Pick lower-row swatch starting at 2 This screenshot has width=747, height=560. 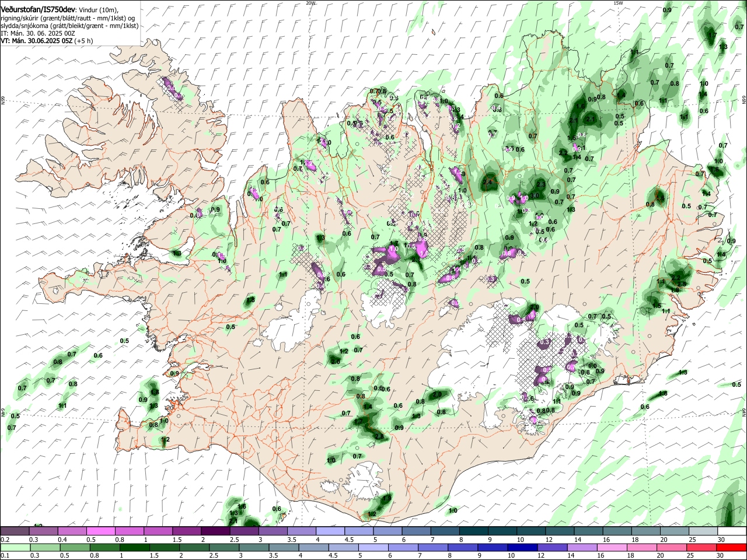[193, 547]
